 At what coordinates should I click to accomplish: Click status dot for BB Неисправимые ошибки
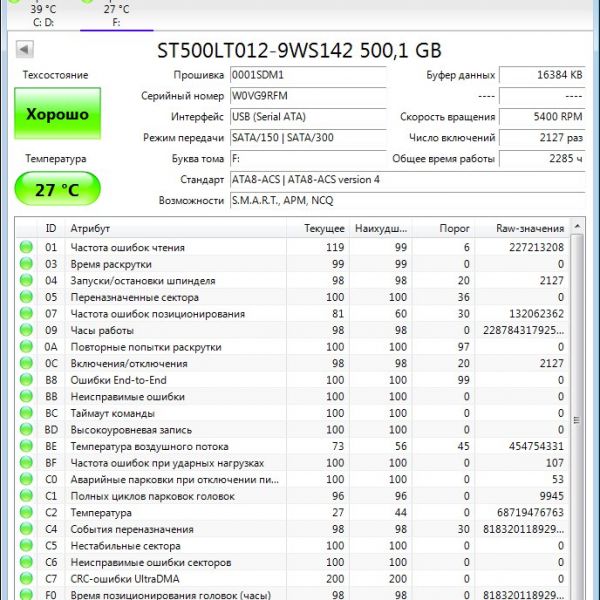(x=26, y=396)
